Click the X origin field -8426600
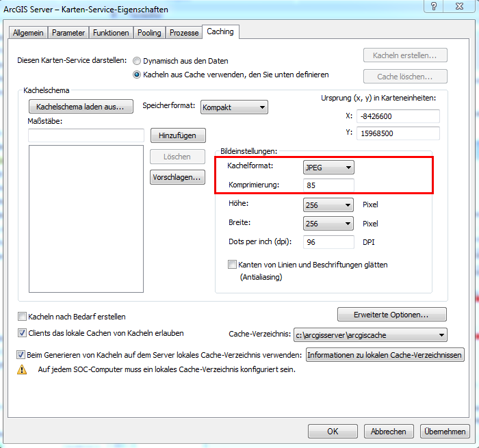 click(x=398, y=116)
